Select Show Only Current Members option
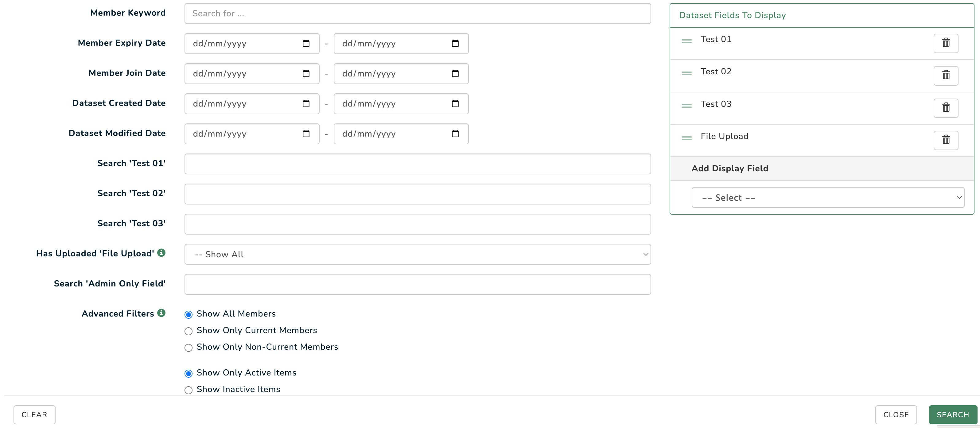980x428 pixels. click(188, 331)
